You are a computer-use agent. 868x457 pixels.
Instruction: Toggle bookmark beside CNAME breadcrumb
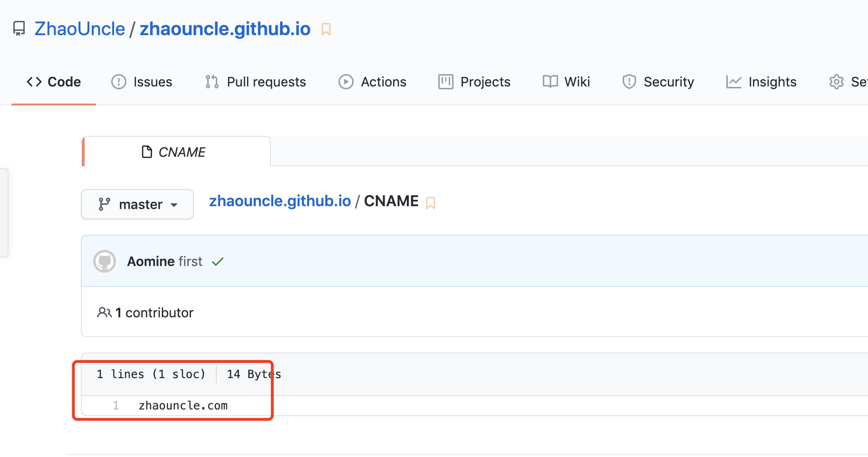[x=431, y=203]
